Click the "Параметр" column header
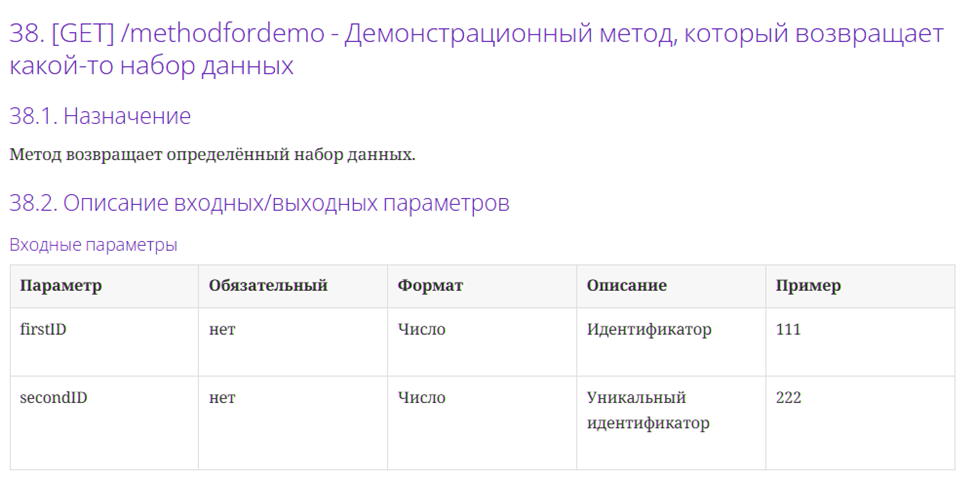Screen dimensions: 974x481 click(x=61, y=286)
